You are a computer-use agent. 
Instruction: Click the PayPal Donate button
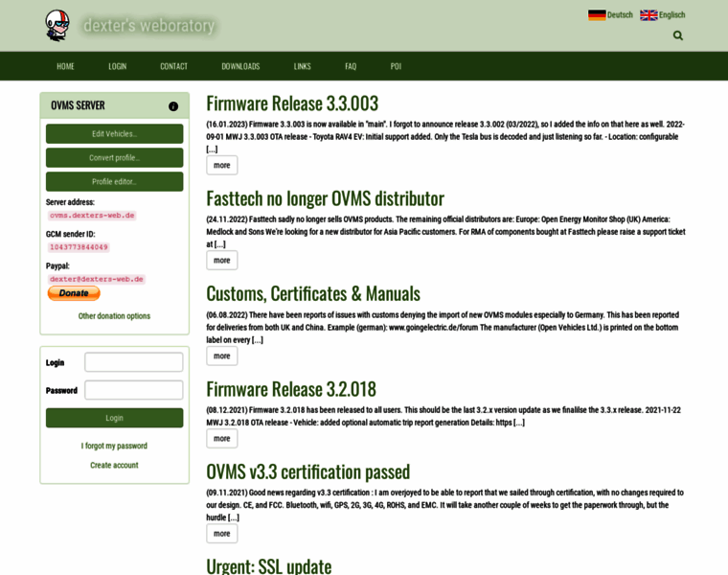[74, 293]
